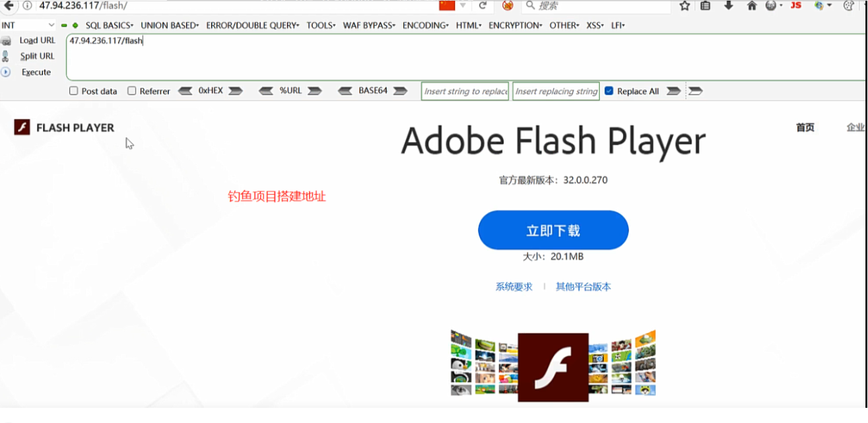Screen dimensions: 868x423
Task: Open the 系统要求 link
Action: pyautogui.click(x=514, y=286)
